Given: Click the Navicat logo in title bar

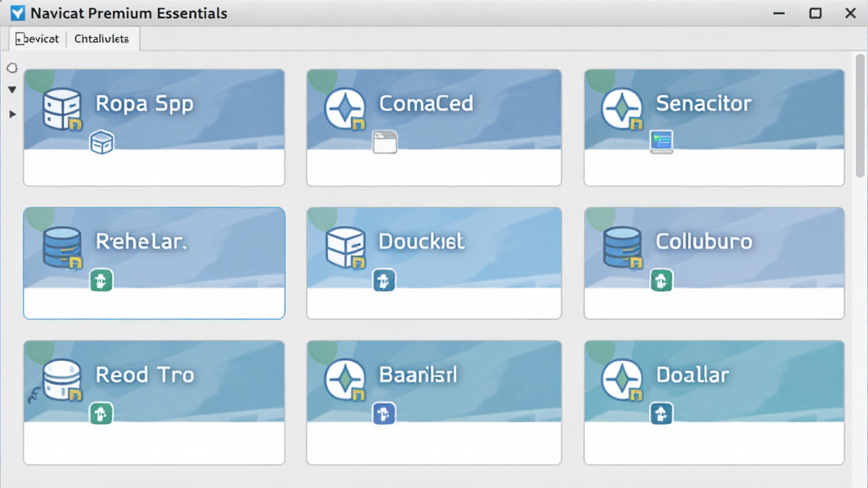Looking at the screenshot, I should [x=18, y=13].
